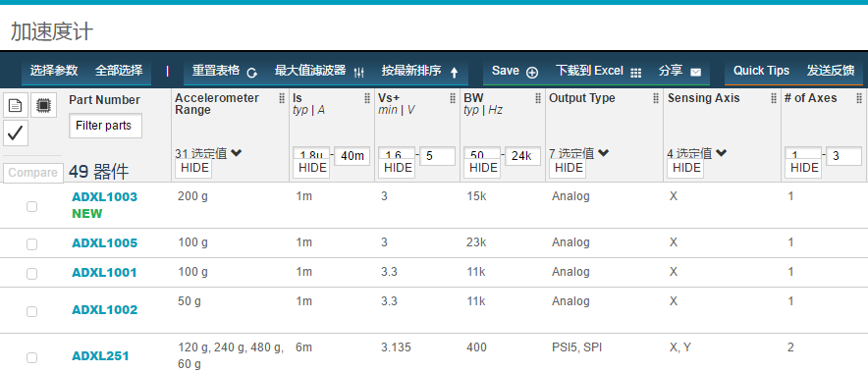
Task: Click Is maximum field showing 40m
Action: pos(352,155)
